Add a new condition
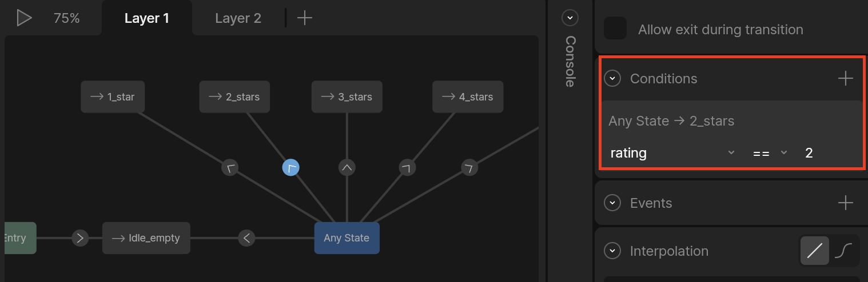Viewport: 868px width, 282px height. tap(845, 78)
